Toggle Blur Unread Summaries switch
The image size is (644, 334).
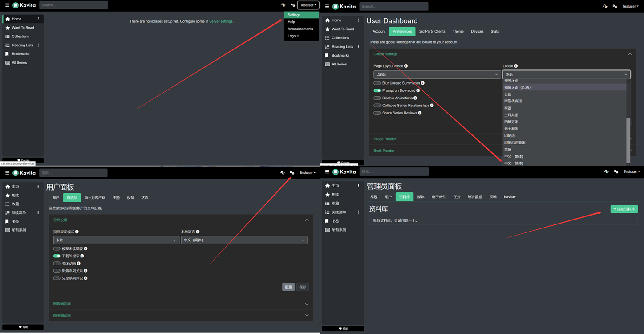[x=377, y=83]
